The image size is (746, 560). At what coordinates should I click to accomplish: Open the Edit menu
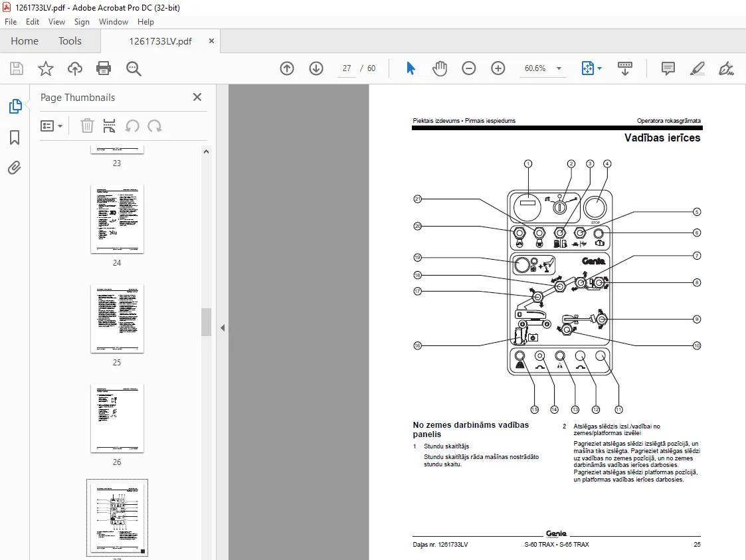click(x=33, y=22)
